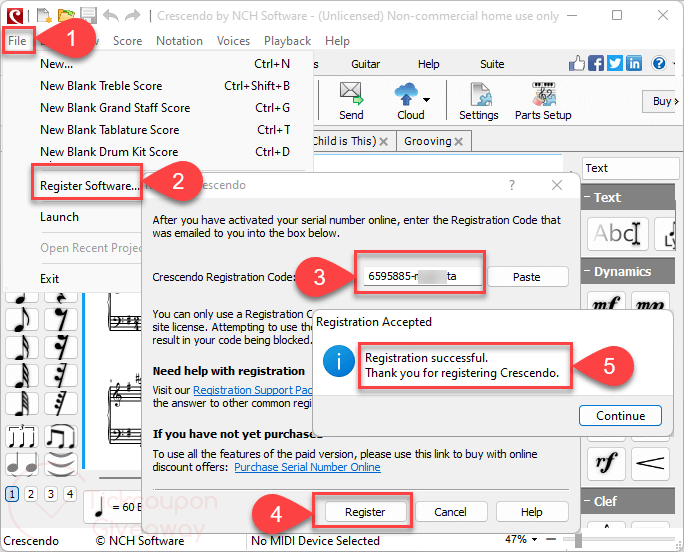Image resolution: width=684 pixels, height=552 pixels.
Task: Select the sixty-fourth rest tool
Action: point(61,403)
